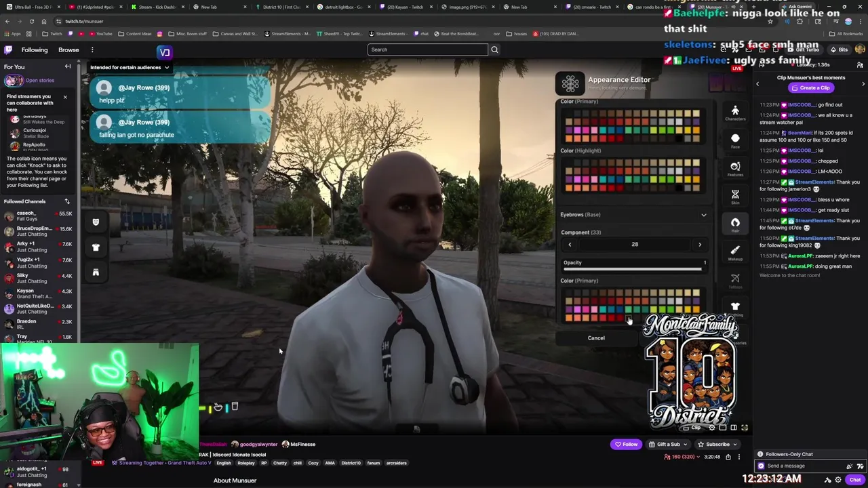Open the YouTube bookmark
This screenshot has width=868, height=488.
(x=100, y=34)
